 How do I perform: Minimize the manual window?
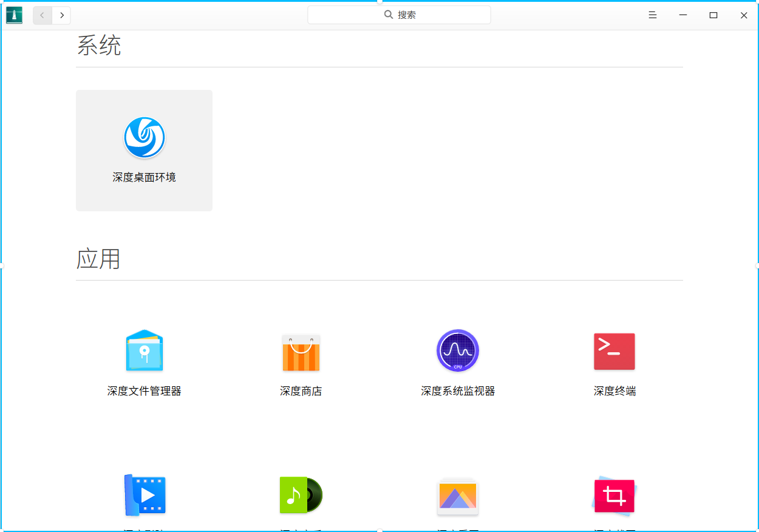point(683,15)
